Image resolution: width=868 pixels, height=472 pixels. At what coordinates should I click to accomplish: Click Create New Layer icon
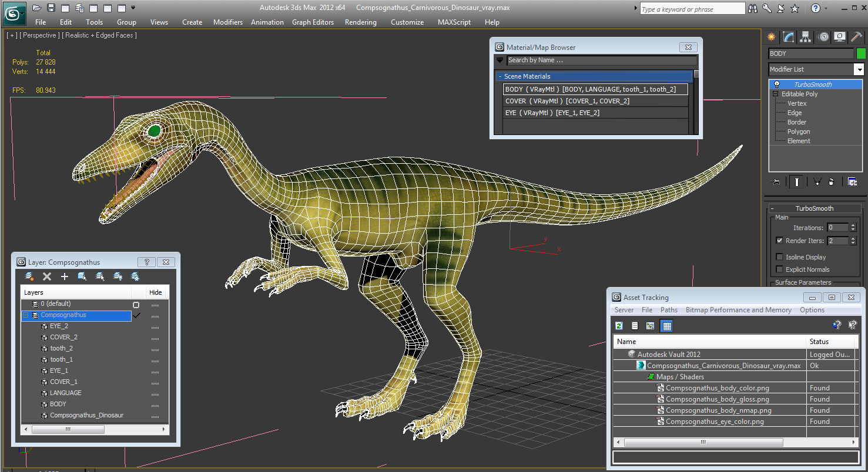pos(29,277)
